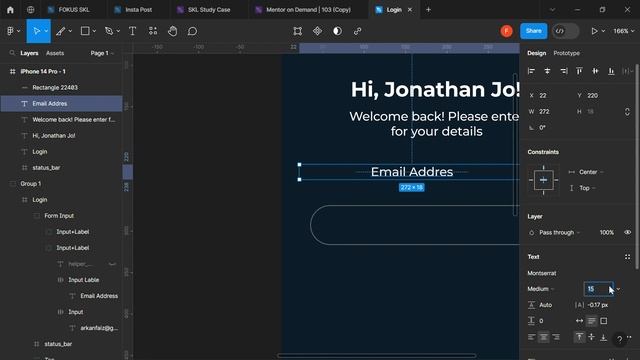Image resolution: width=640 pixels, height=360 pixels.
Task: Present the prototype with play icon
Action: tap(594, 31)
